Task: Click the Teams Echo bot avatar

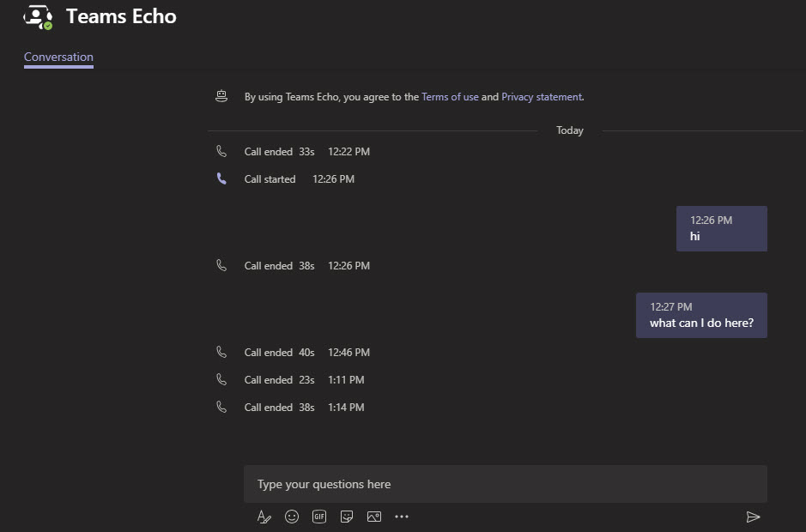Action: 38,15
